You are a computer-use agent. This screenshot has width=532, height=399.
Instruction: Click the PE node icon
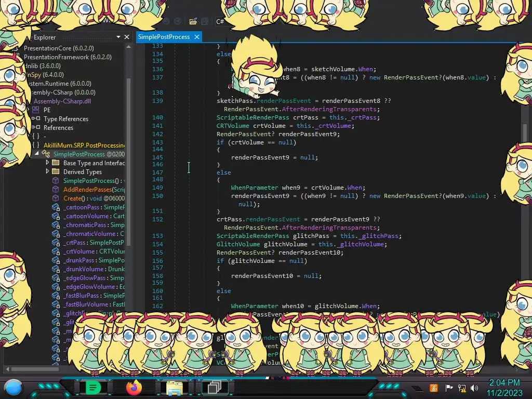(x=36, y=110)
